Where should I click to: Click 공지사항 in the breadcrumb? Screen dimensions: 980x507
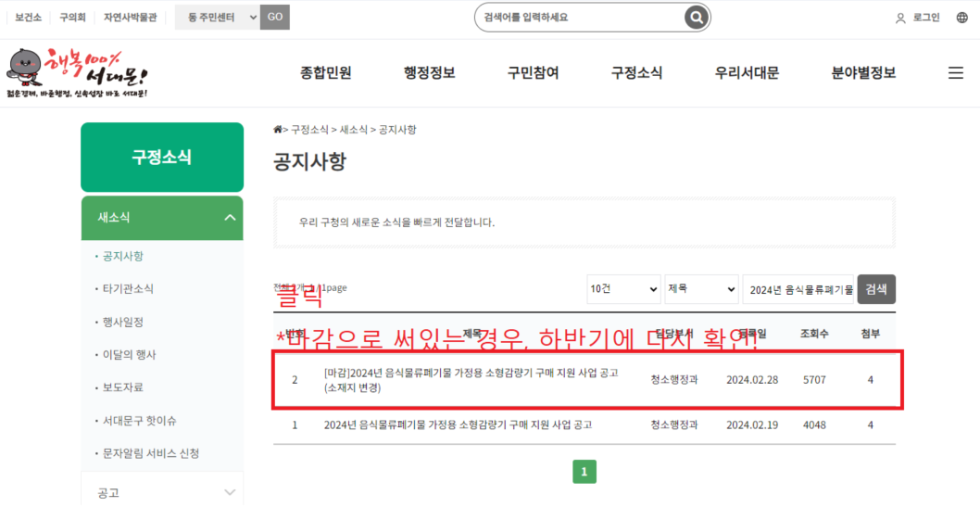(x=398, y=130)
